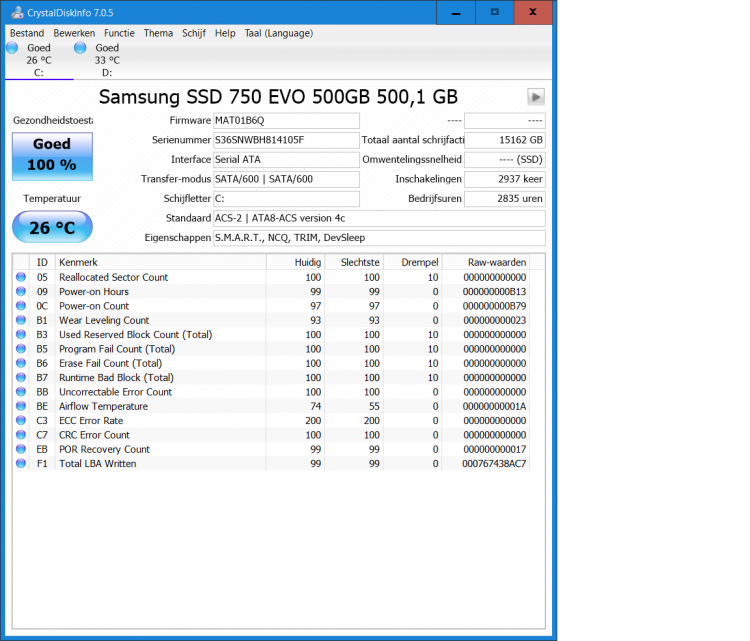Click status orb for Airflow Temperature
Viewport: 750px width, 641px height.
[x=20, y=407]
